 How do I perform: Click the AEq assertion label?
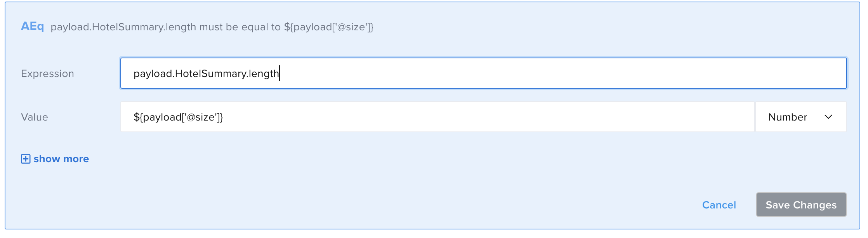tap(33, 26)
